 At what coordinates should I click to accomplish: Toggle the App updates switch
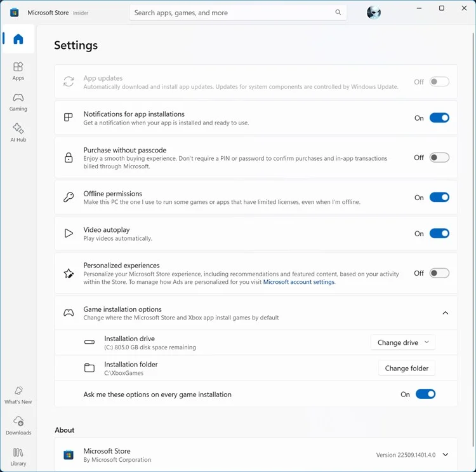439,81
